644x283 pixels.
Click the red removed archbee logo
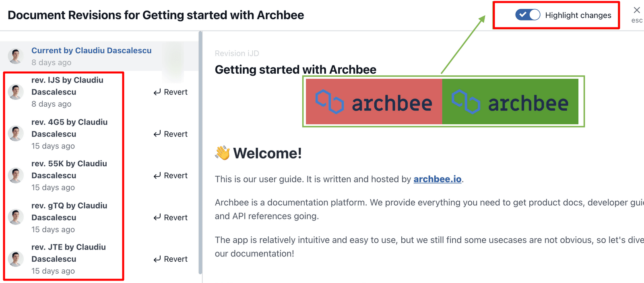click(374, 101)
